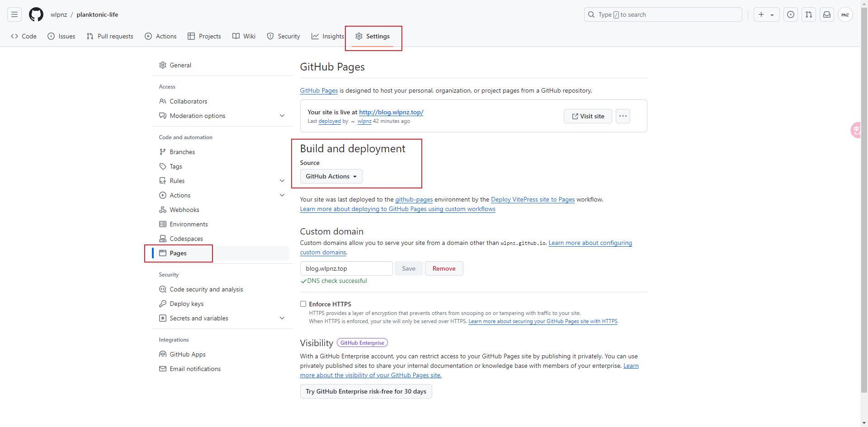Image resolution: width=868 pixels, height=427 pixels.
Task: Expand Secrets and variables chevron
Action: 282,318
